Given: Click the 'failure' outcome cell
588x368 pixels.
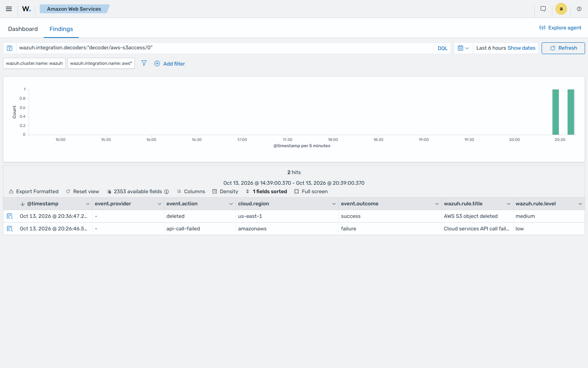Looking at the screenshot, I should pos(390,229).
